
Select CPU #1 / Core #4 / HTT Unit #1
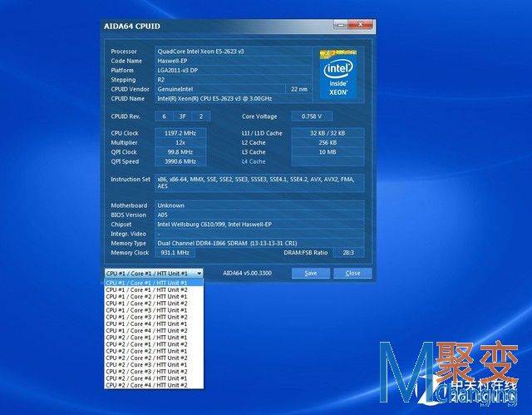154,324
